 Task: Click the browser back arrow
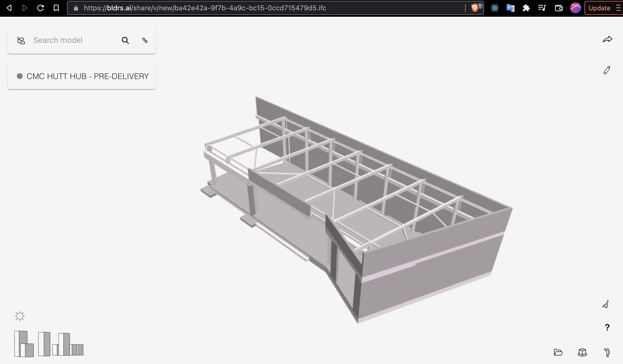point(9,8)
